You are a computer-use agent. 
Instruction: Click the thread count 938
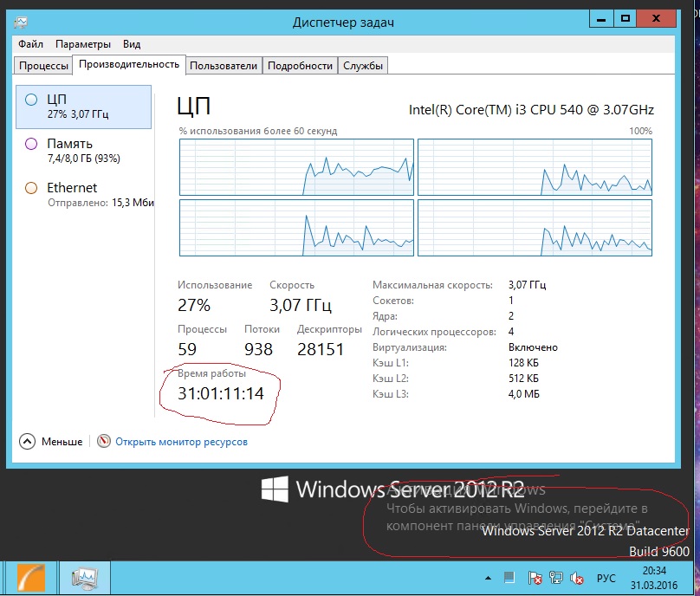click(258, 349)
